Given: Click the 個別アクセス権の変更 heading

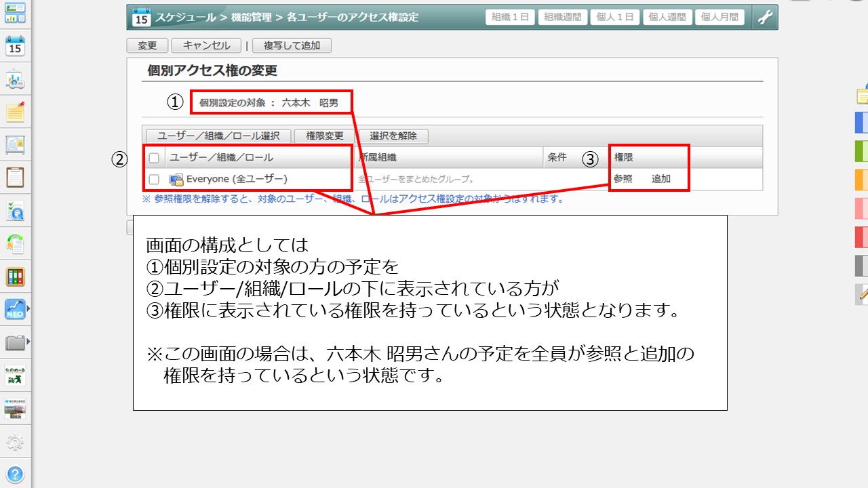Looking at the screenshot, I should pyautogui.click(x=212, y=70).
